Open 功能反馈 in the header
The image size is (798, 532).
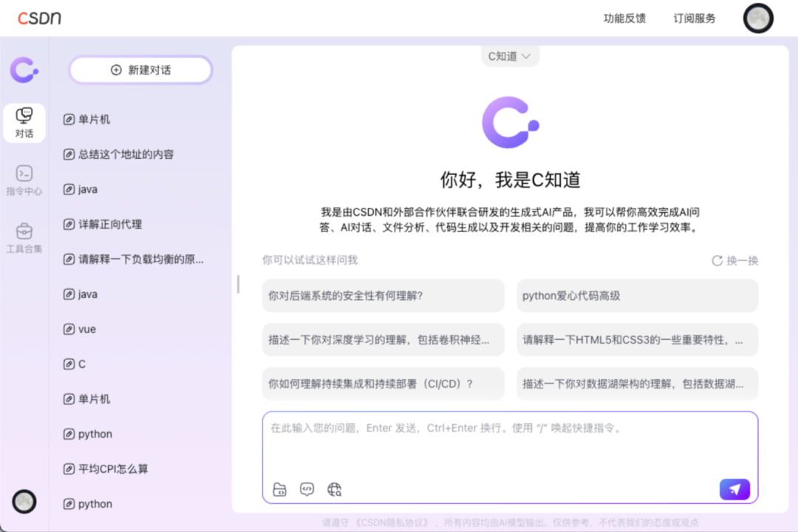click(624, 18)
